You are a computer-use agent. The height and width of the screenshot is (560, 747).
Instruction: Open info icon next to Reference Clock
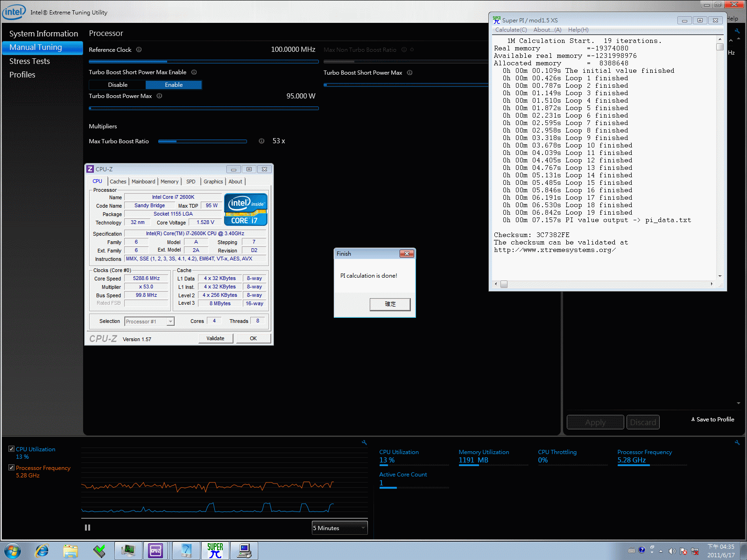(139, 49)
